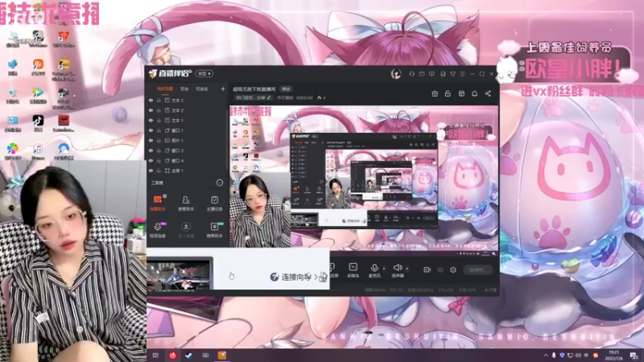Viewport: 644px width, 362px height.
Task: Select the 窗口 1 source row
Action: 187,130
